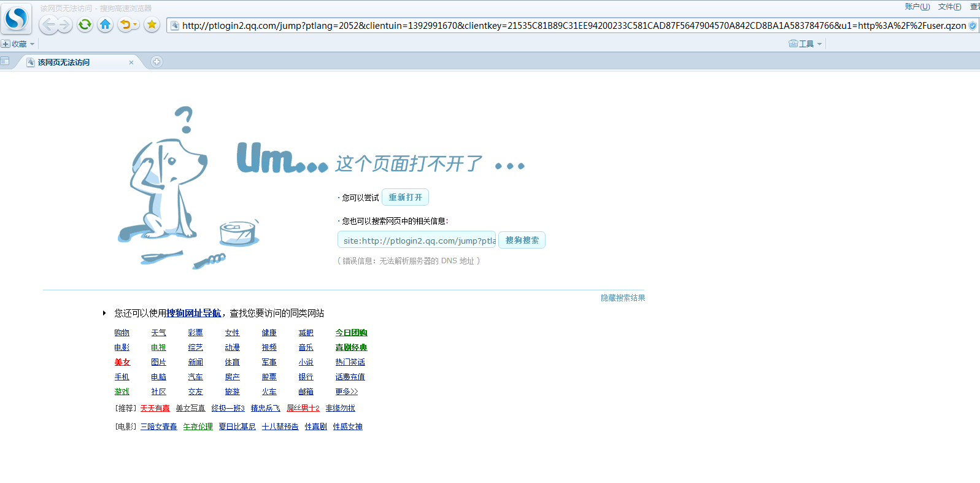The width and height of the screenshot is (980, 483).
Task: Click the orange undo closed page icon
Action: click(125, 25)
